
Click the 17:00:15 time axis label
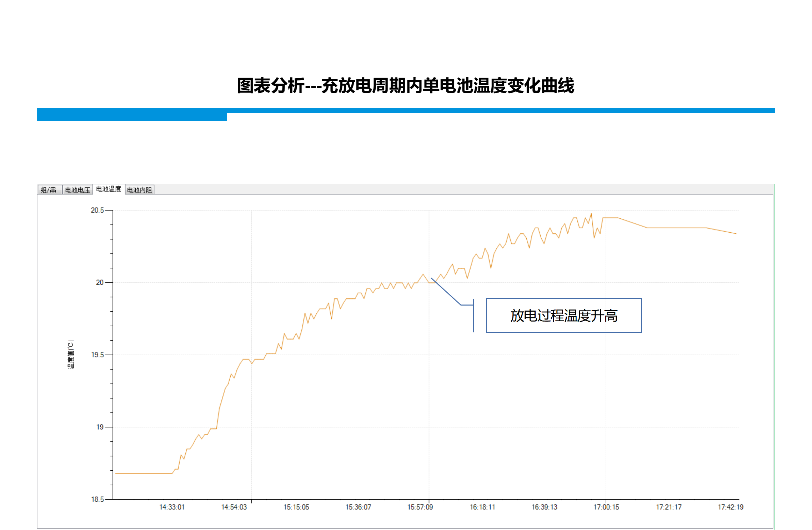point(606,507)
